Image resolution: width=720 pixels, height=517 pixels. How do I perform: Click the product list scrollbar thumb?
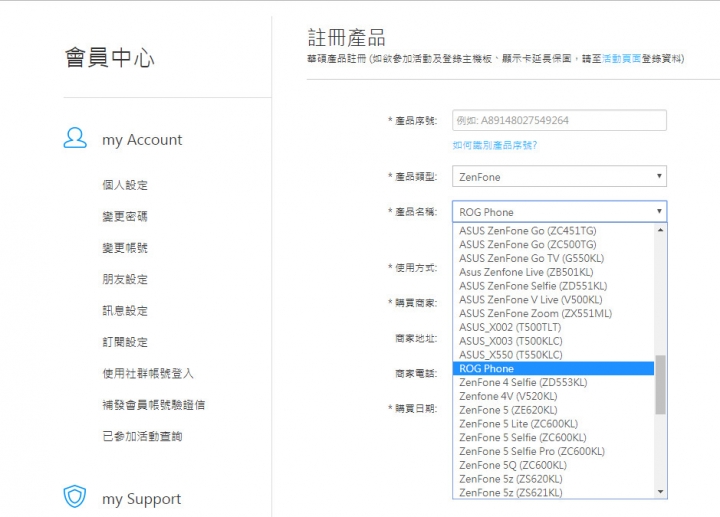[660, 384]
